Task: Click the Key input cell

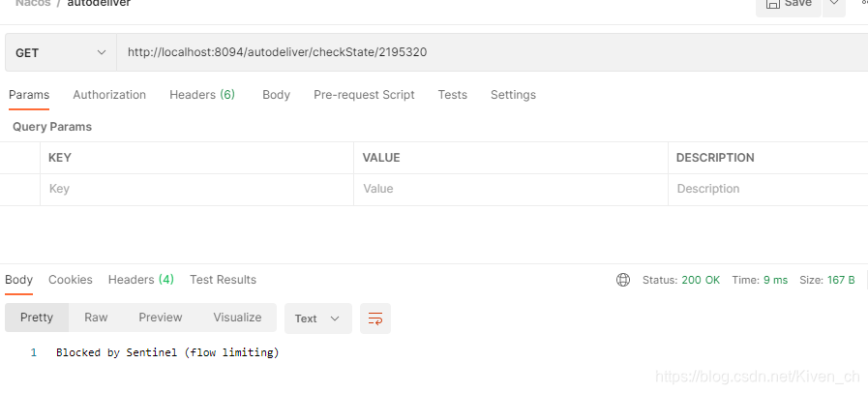Action: click(196, 189)
